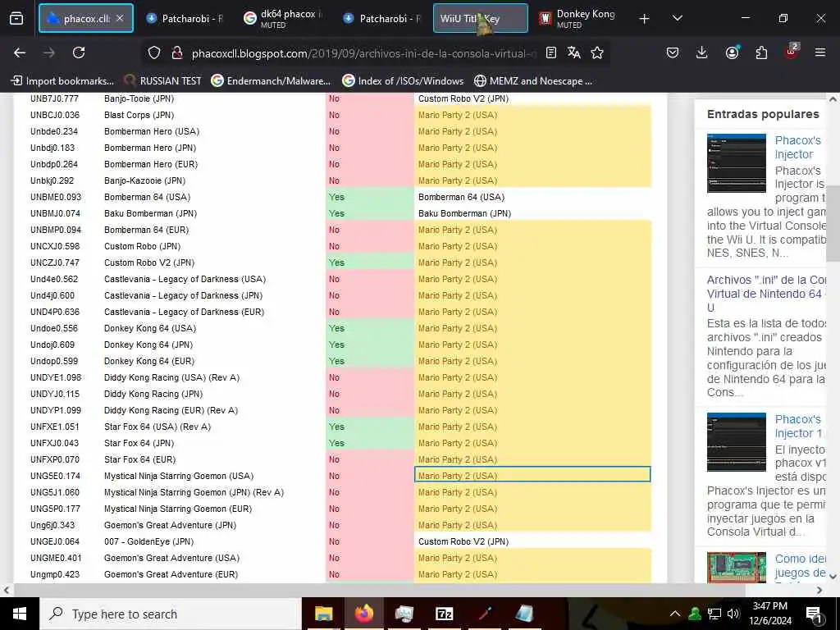Open the extensions puzzle icon
The image size is (840, 630).
coord(761,52)
